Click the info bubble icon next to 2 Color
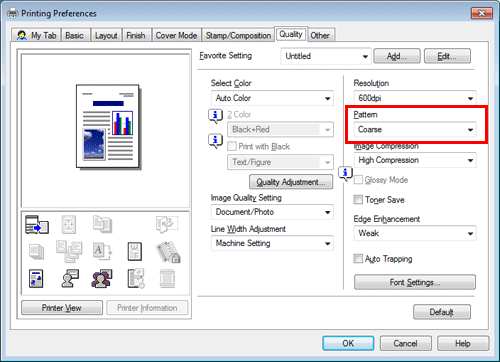Screen dimensions: 500x362 point(215,116)
